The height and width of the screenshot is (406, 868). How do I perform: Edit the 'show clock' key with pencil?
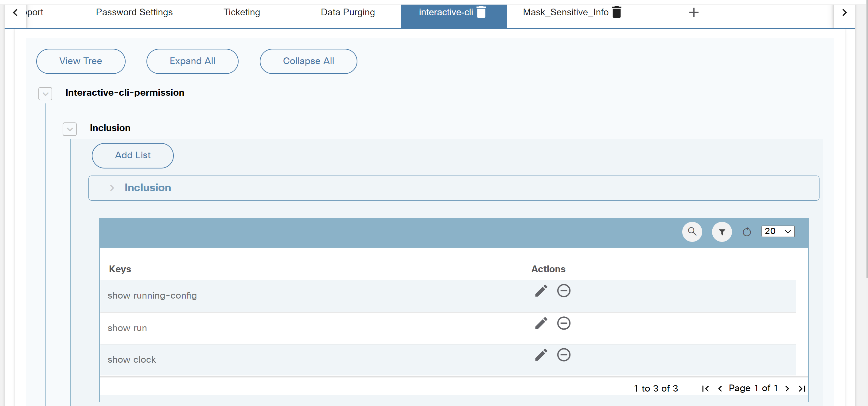tap(541, 355)
